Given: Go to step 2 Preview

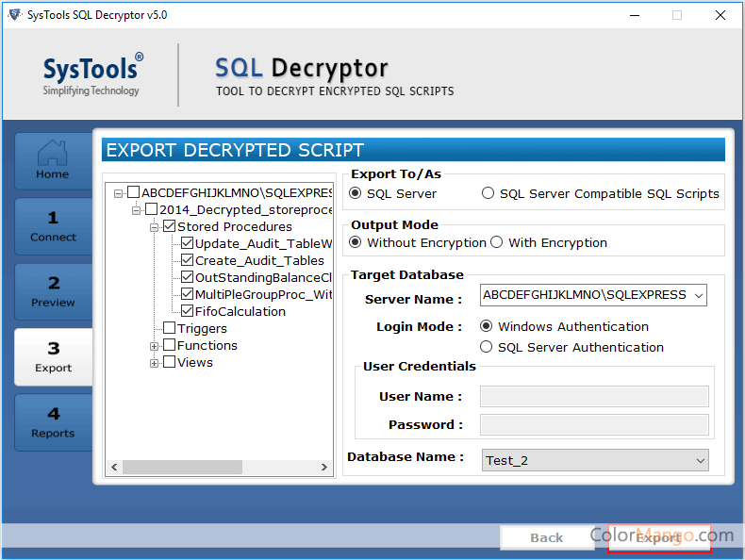Looking at the screenshot, I should pyautogui.click(x=53, y=291).
